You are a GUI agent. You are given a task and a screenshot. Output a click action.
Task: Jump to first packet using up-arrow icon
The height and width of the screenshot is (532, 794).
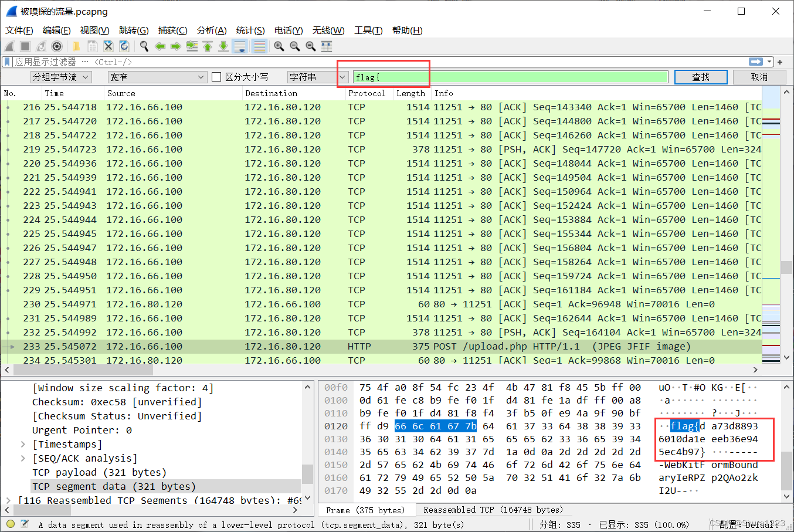click(208, 46)
